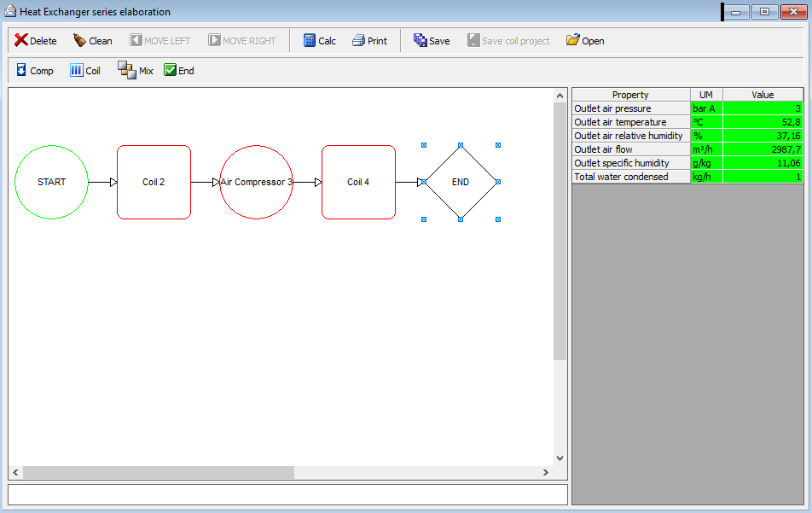Click the selection handle above the END node
This screenshot has width=812, height=513.
[x=461, y=145]
